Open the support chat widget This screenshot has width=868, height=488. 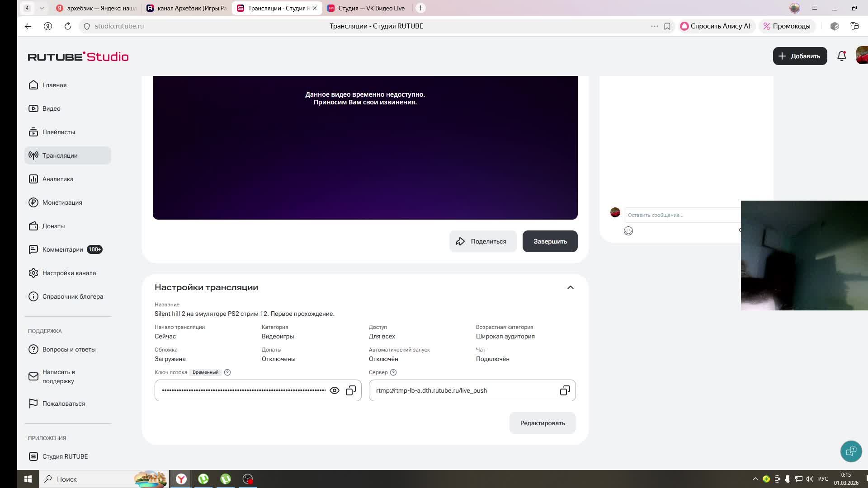tap(851, 451)
